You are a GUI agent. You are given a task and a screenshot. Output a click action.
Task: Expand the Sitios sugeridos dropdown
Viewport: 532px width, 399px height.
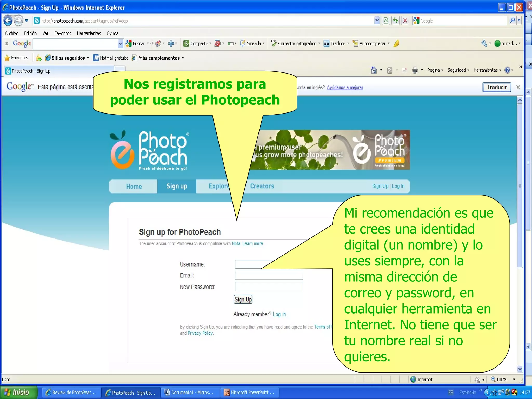pyautogui.click(x=88, y=58)
